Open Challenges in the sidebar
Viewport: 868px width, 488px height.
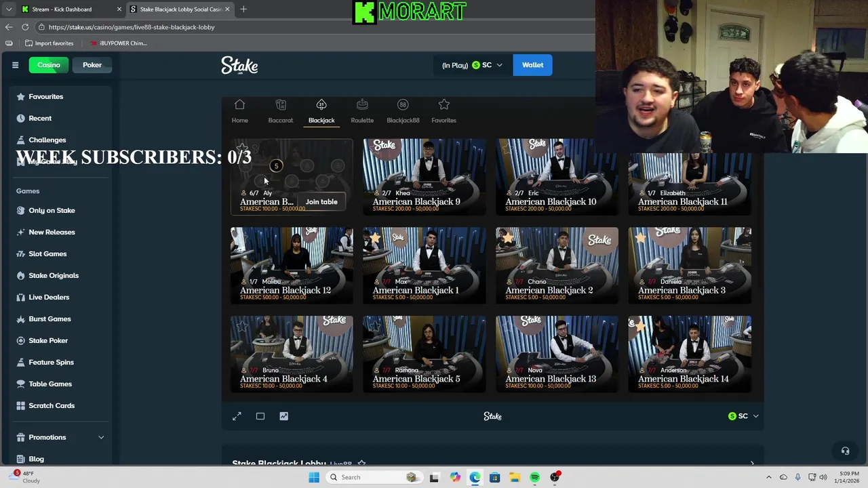coord(47,140)
